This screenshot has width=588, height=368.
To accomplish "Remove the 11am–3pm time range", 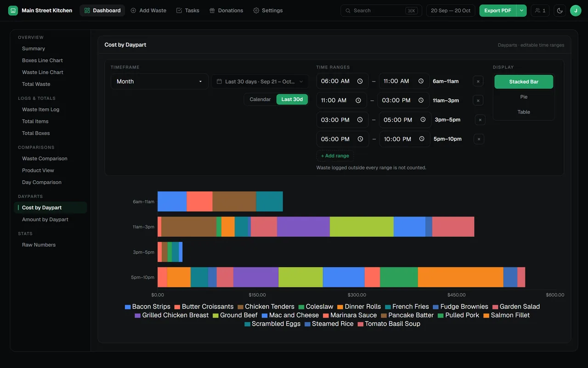I will click(x=478, y=100).
